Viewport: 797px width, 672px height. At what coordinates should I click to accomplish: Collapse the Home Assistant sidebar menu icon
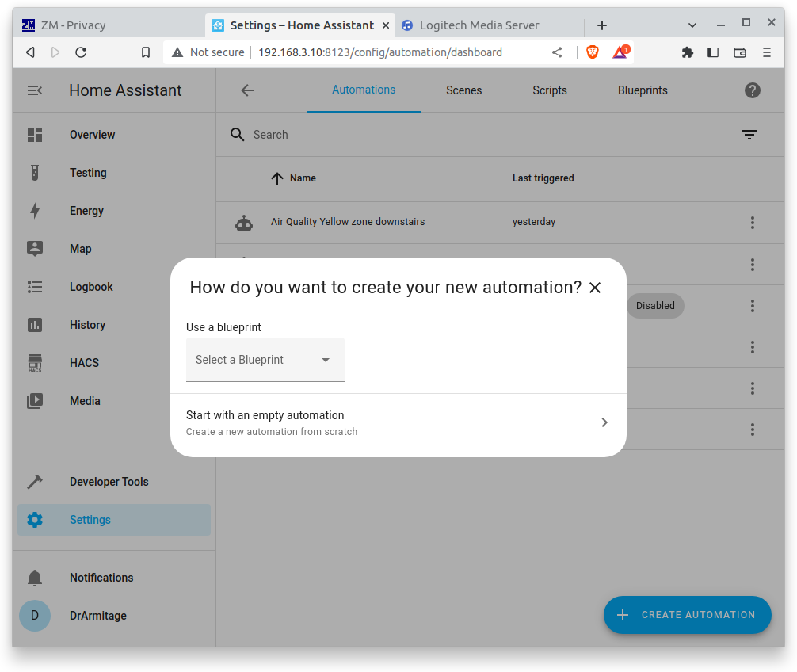[35, 90]
